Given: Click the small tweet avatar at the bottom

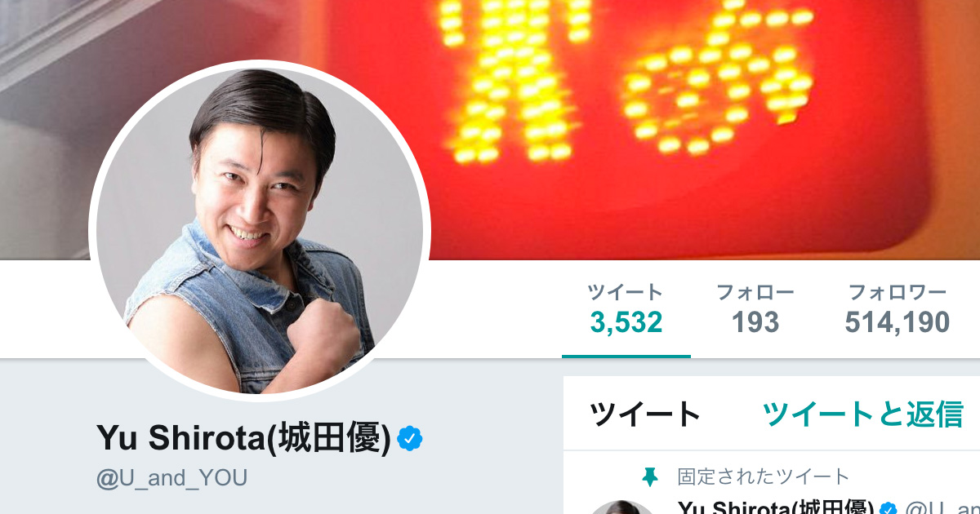Looking at the screenshot, I should click(621, 507).
